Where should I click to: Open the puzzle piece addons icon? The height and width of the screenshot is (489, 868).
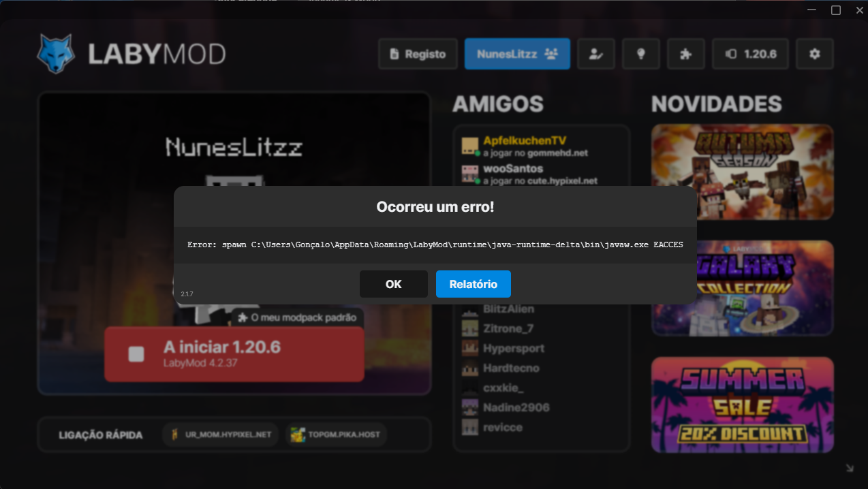[x=686, y=54]
